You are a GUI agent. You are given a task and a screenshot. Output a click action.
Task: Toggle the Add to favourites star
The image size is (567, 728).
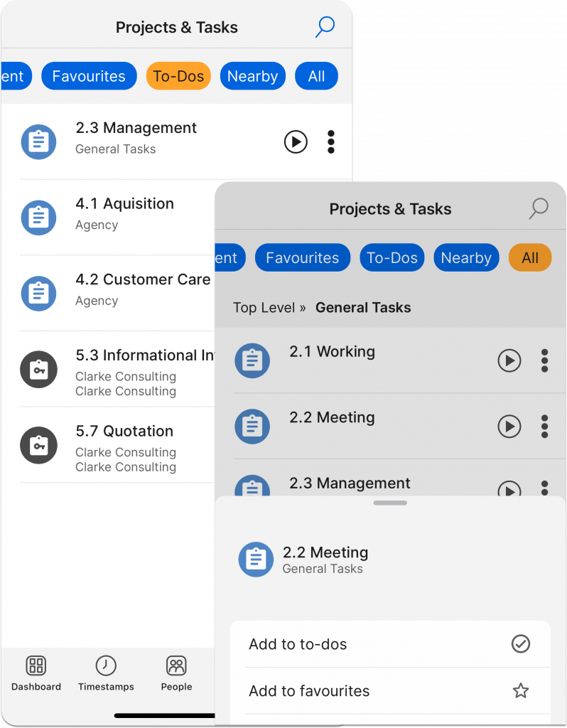pyautogui.click(x=521, y=690)
